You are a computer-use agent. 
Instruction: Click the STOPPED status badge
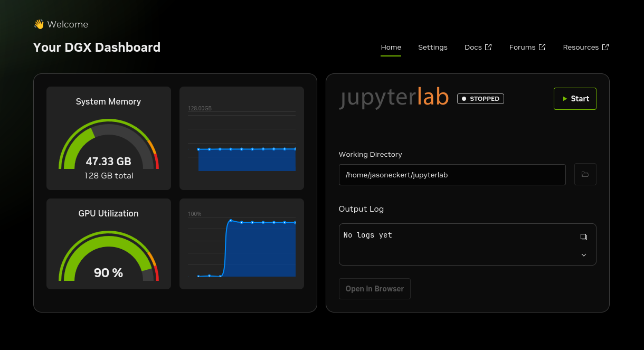click(x=480, y=98)
